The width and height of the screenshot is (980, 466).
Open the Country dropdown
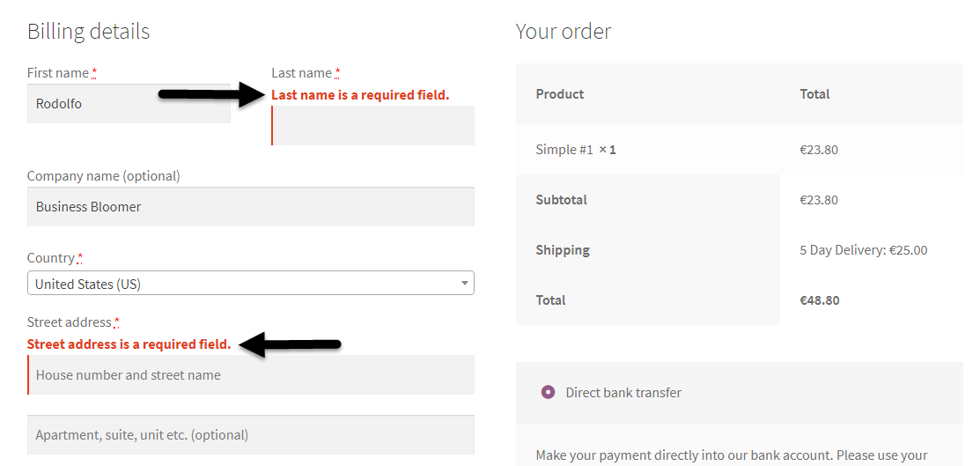(251, 284)
